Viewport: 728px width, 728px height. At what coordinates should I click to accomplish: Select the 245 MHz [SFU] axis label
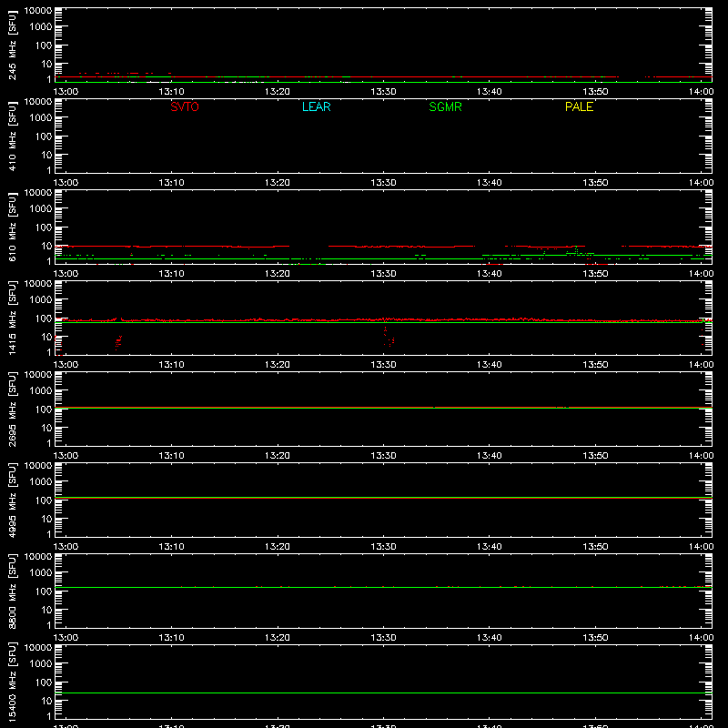tap(12, 45)
